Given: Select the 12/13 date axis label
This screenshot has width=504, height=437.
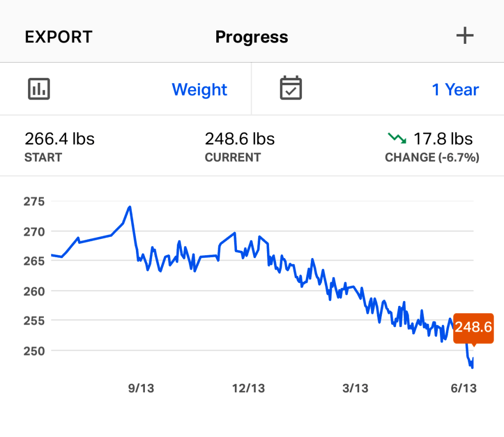Looking at the screenshot, I should pyautogui.click(x=248, y=388).
